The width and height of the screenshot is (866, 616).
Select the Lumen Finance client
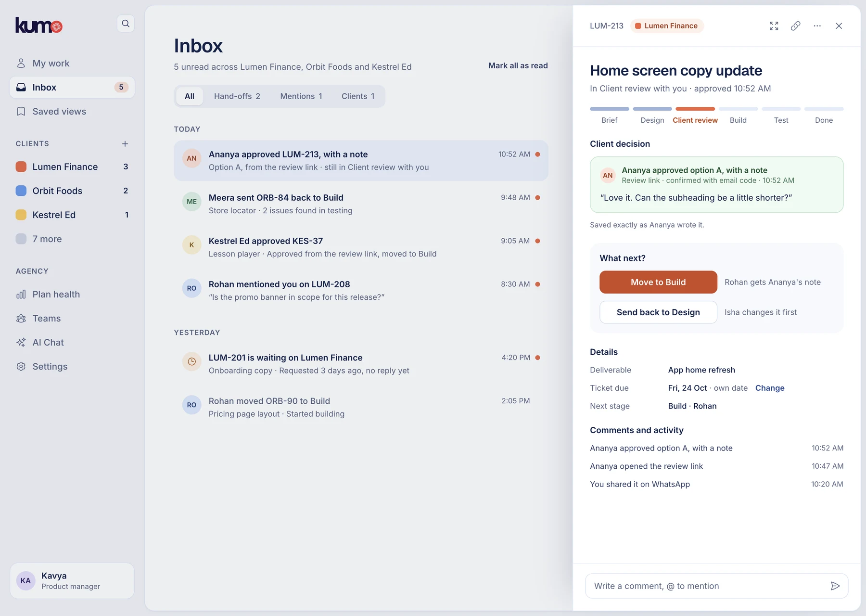click(72, 167)
